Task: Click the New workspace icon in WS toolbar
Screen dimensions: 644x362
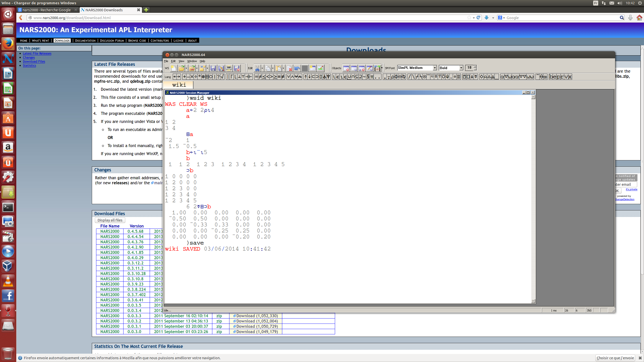Action: point(174,68)
